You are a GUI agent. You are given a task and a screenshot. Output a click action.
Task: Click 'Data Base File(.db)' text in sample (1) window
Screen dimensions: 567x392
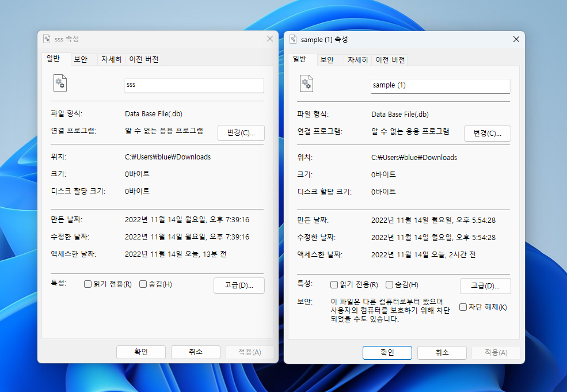click(400, 115)
